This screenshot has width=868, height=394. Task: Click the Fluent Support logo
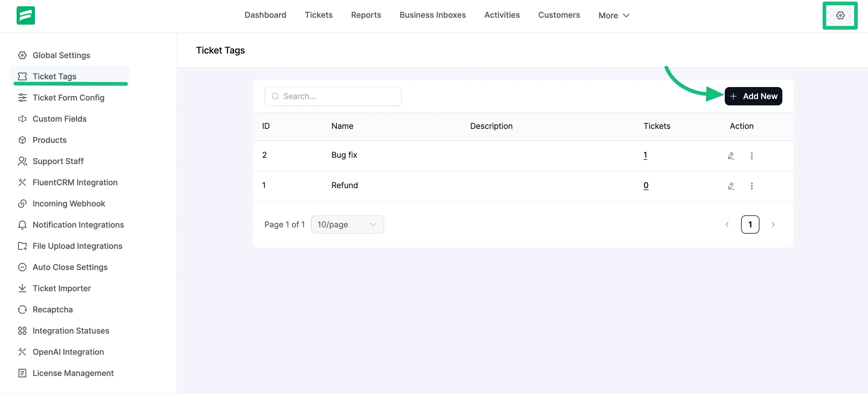point(25,15)
